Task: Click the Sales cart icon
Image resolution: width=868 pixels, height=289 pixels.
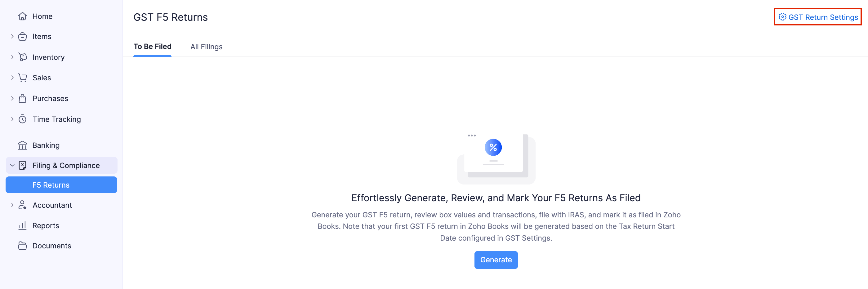Action: coord(22,78)
